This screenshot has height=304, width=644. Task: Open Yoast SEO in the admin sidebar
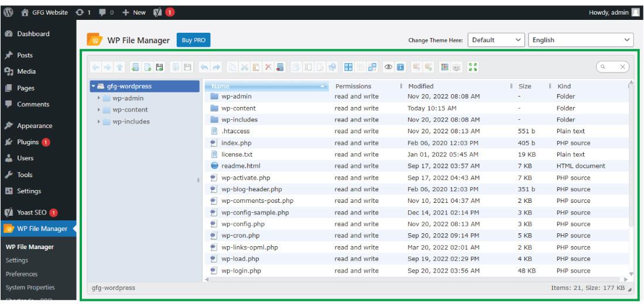[x=32, y=213]
